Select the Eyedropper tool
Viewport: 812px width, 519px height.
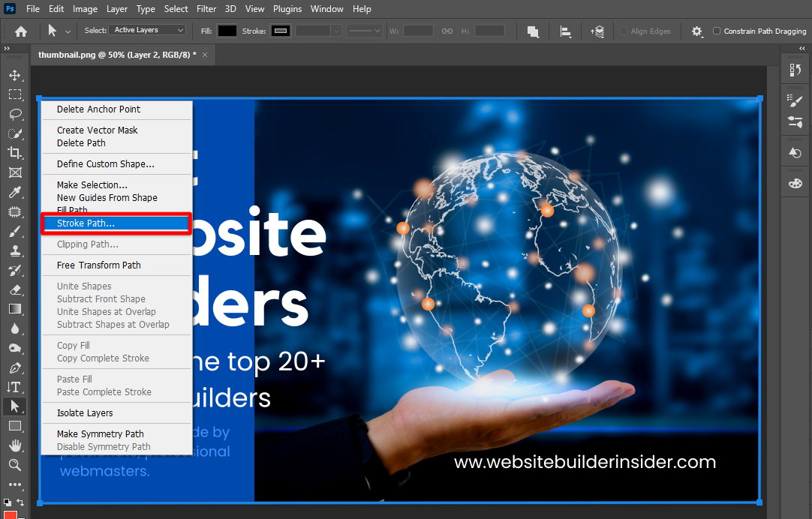[14, 192]
